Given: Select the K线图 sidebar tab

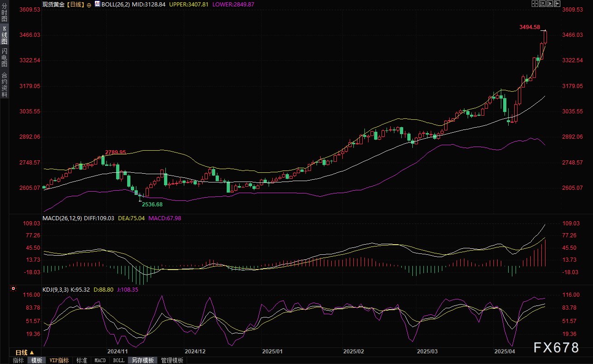Looking at the screenshot, I should [4, 35].
